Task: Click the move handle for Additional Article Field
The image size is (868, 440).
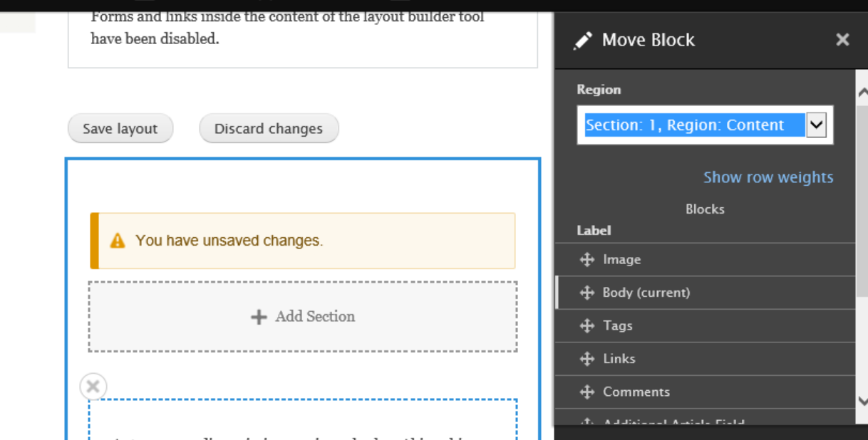Action: (x=587, y=423)
